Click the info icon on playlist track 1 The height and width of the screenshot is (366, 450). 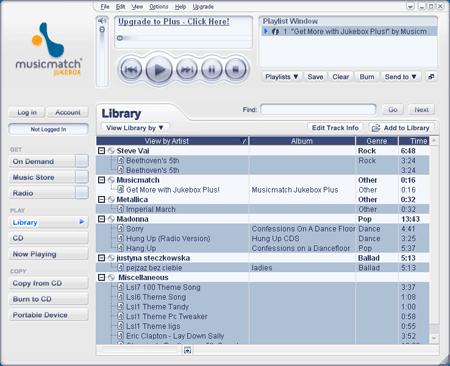pyautogui.click(x=275, y=32)
